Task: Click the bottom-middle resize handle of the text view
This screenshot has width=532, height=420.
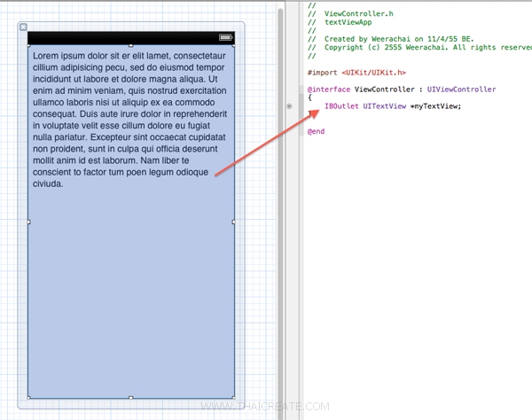Action: coord(131,397)
